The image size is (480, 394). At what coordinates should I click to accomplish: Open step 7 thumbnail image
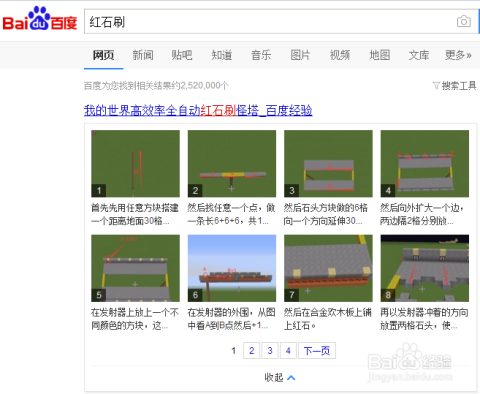(x=328, y=268)
